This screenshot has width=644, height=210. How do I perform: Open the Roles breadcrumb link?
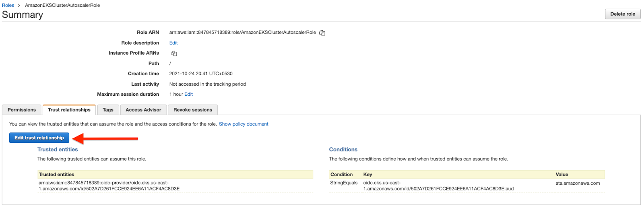click(x=8, y=5)
